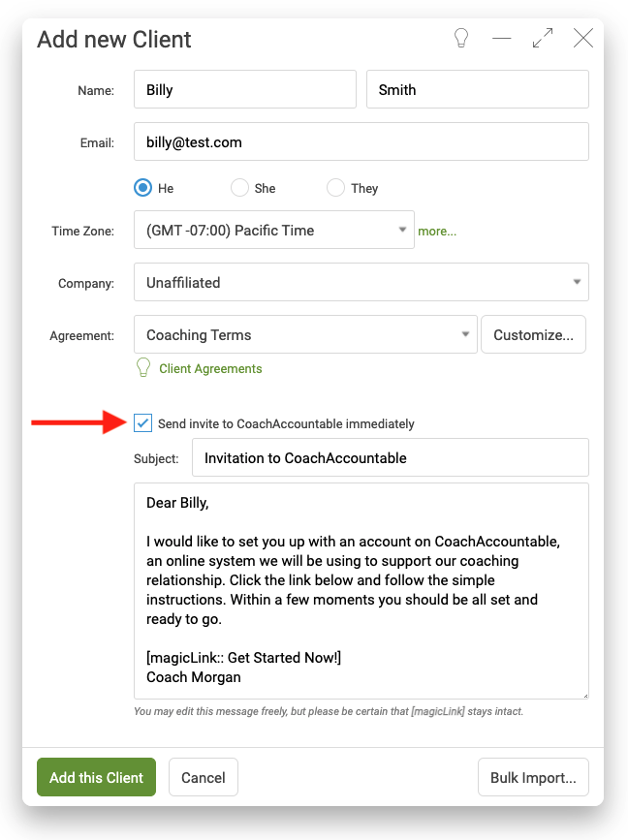
Task: Click the message box resize handle corner
Action: coord(585,696)
